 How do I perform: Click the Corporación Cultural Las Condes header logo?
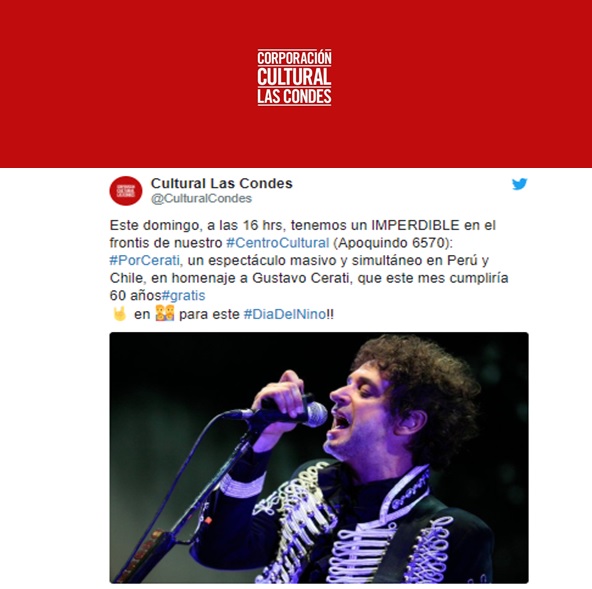(294, 77)
